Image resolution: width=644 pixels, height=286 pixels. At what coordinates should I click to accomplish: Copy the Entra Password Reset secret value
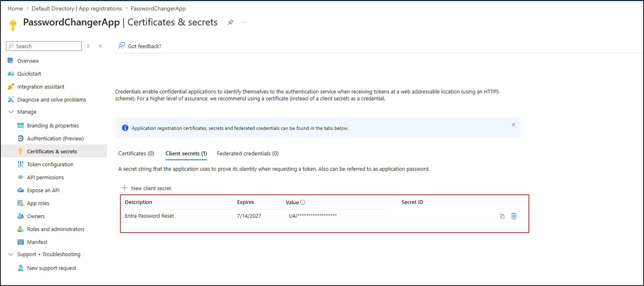pyautogui.click(x=502, y=216)
